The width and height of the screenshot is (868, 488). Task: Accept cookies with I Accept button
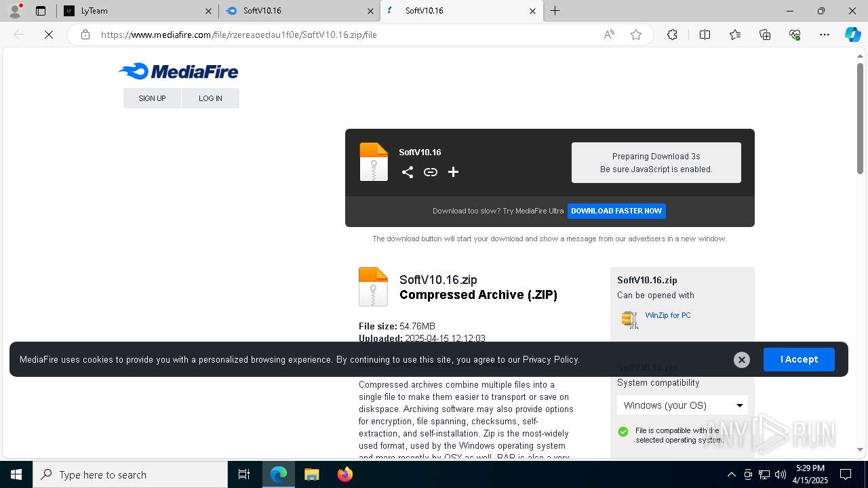(x=799, y=359)
